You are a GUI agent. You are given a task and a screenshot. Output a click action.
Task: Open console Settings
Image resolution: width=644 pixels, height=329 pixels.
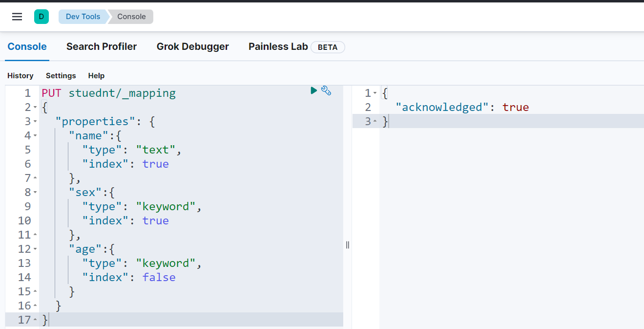coord(61,76)
